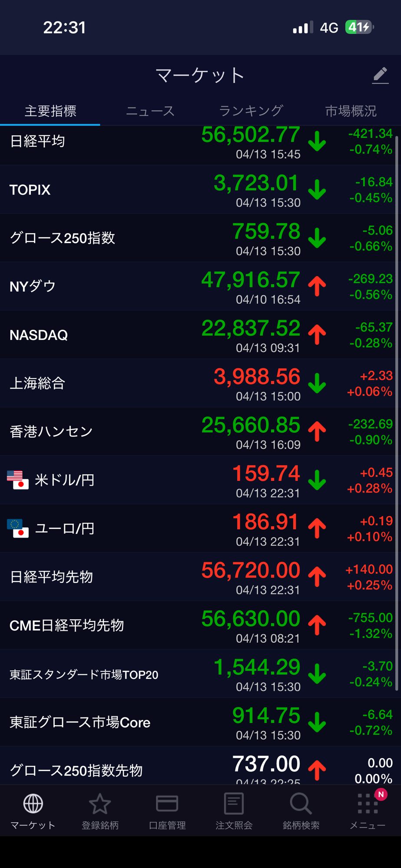Open 口座管理 card icon
The width and height of the screenshot is (401, 868).
pyautogui.click(x=167, y=804)
